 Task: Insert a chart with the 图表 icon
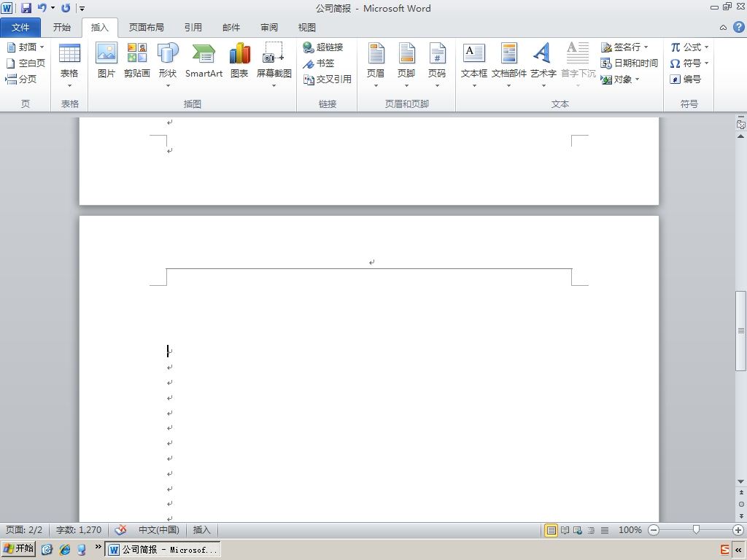pos(239,60)
